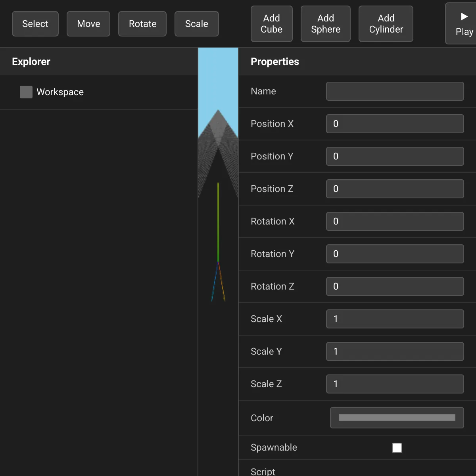476x476 pixels.
Task: Click the Position Z value field
Action: tap(395, 189)
